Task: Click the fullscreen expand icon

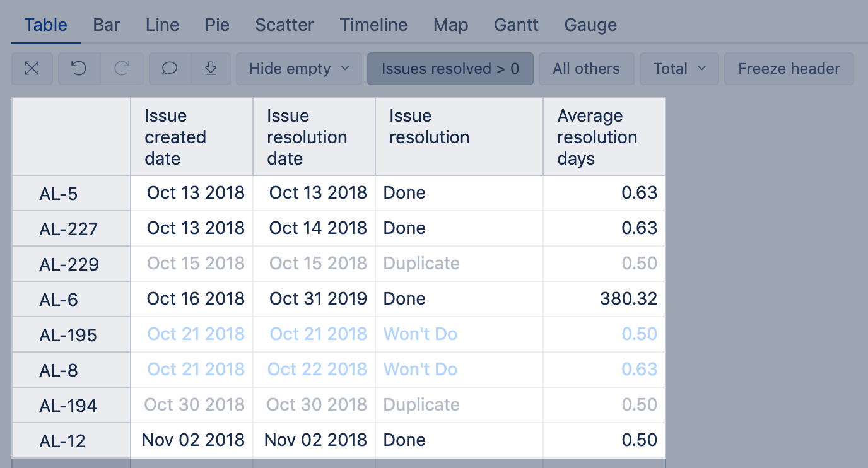Action: pos(32,69)
